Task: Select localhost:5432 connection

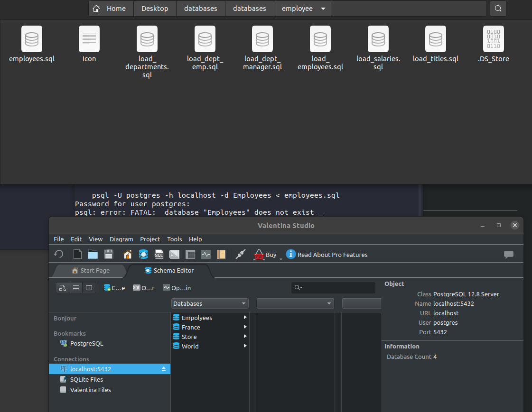Action: [x=110, y=369]
